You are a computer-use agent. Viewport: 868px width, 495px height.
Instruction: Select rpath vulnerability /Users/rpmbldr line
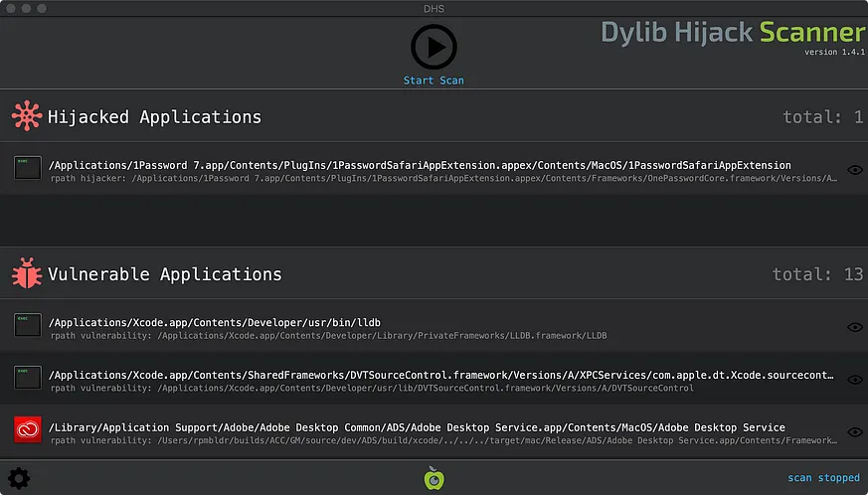443,440
